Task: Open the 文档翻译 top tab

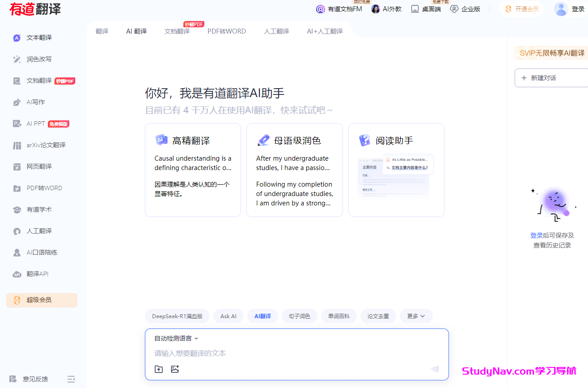Action: click(x=177, y=31)
